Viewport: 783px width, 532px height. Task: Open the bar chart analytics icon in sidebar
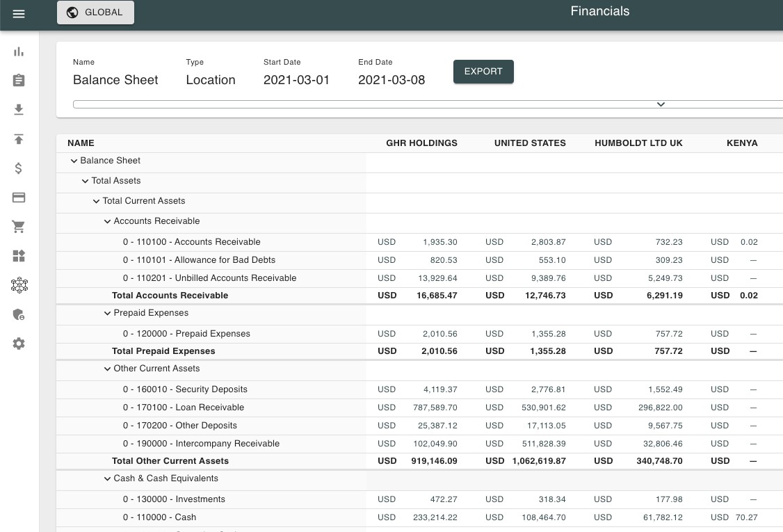[x=19, y=51]
